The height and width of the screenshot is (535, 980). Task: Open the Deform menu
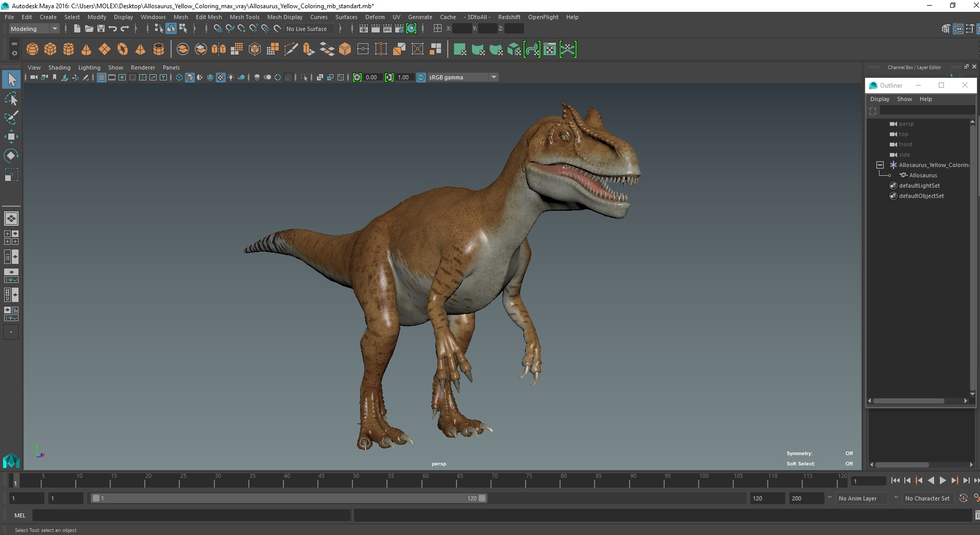point(375,17)
